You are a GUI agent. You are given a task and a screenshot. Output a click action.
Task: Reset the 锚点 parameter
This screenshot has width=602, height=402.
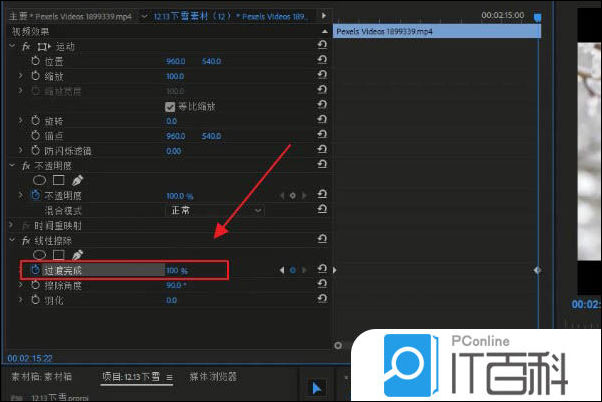(x=322, y=135)
